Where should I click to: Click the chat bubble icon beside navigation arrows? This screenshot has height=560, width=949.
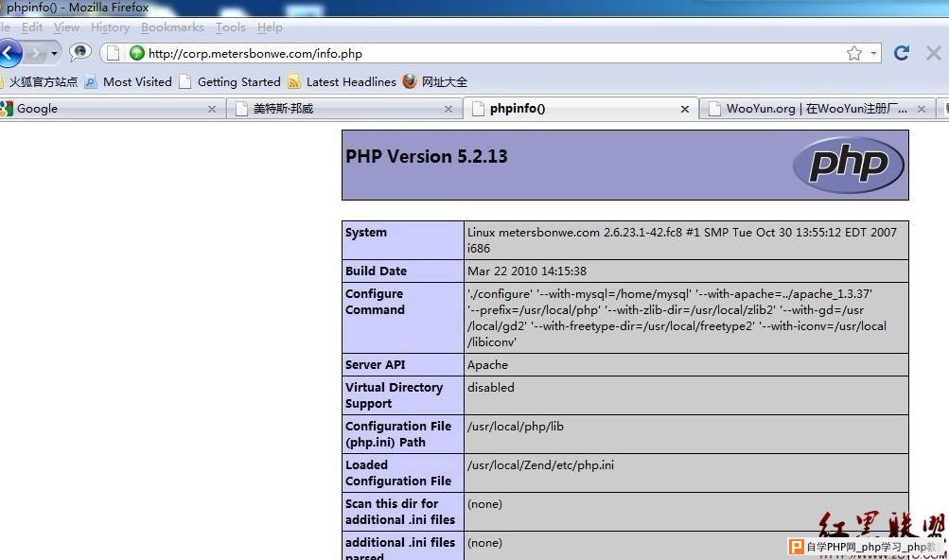click(79, 53)
